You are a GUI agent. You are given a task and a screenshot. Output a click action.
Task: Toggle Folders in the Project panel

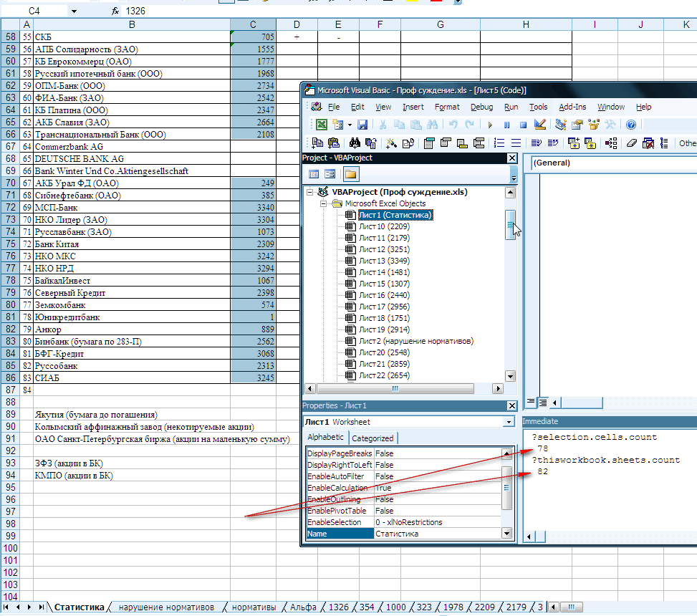351,173
